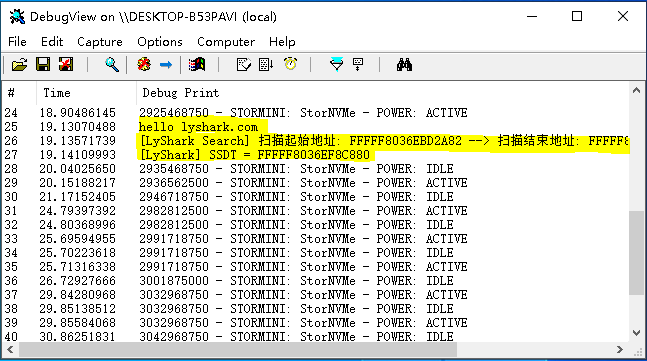
Task: Open the Filter/Highlight funnel icon
Action: 337,65
